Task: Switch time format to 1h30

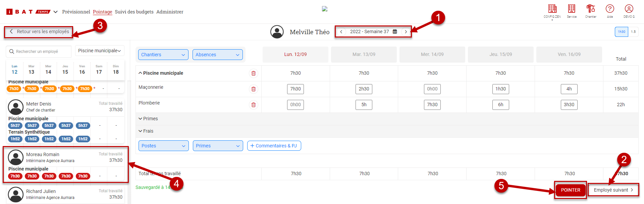Action: coord(622,32)
